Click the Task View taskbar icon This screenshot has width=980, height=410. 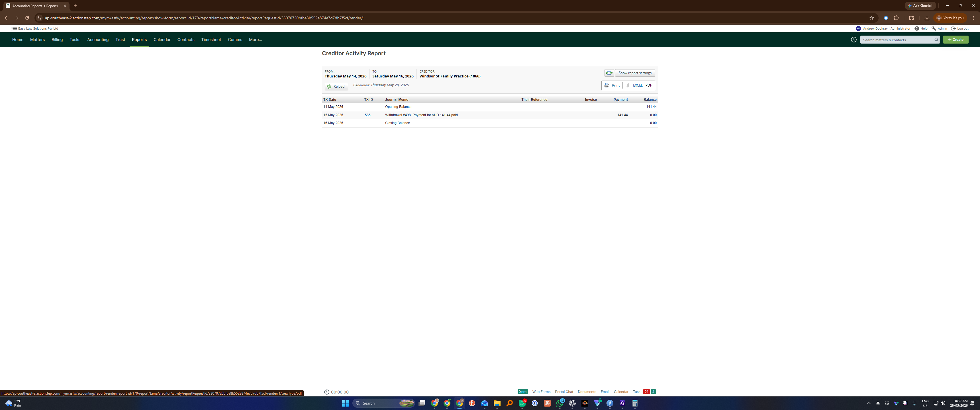[x=422, y=403]
